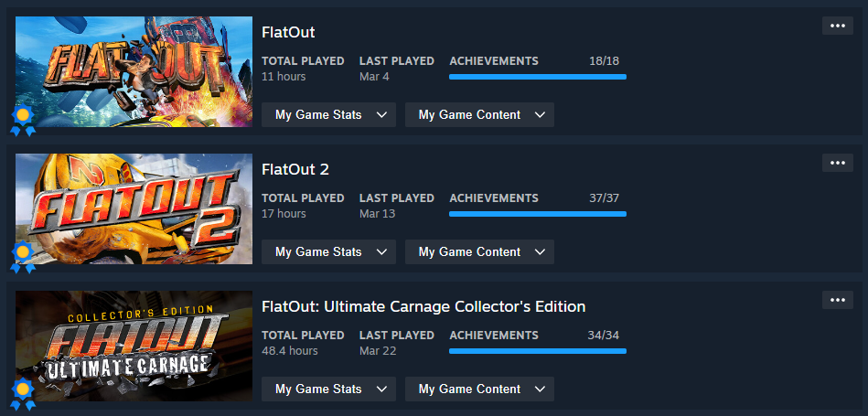
Task: Click the blue ribbon badge on FlatOut 2
Action: click(22, 256)
